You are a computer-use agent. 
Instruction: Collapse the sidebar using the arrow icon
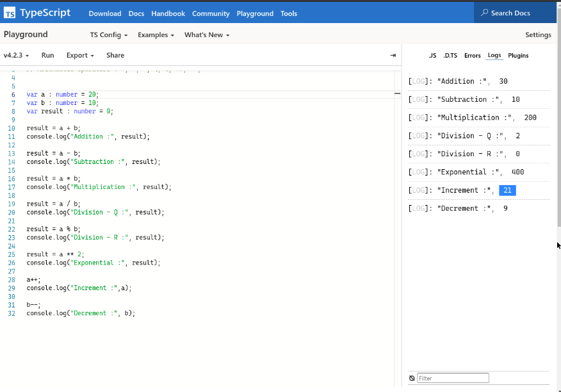(x=393, y=55)
